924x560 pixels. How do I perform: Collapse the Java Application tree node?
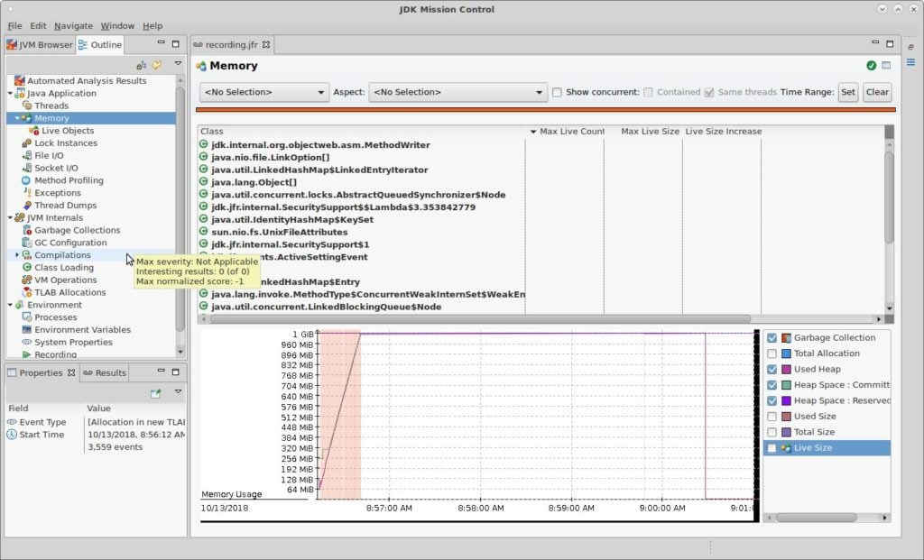tap(10, 93)
